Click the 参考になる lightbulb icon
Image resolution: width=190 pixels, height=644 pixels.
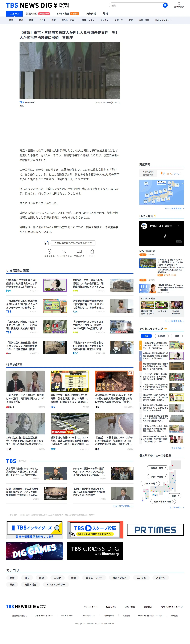(50, 251)
